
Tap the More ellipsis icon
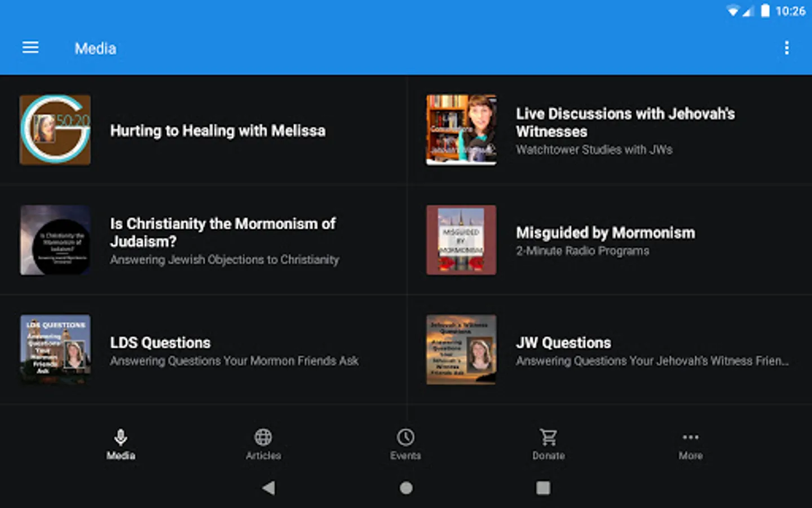point(691,437)
